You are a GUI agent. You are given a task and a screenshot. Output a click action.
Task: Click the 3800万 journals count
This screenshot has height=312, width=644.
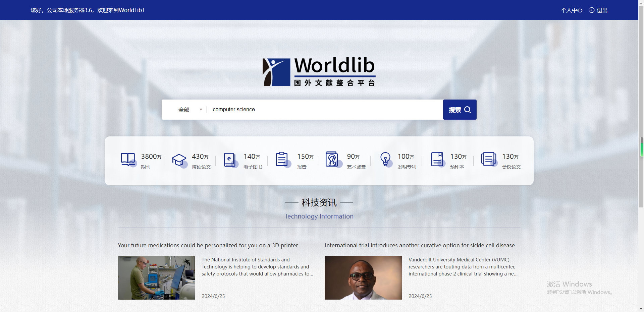point(151,157)
